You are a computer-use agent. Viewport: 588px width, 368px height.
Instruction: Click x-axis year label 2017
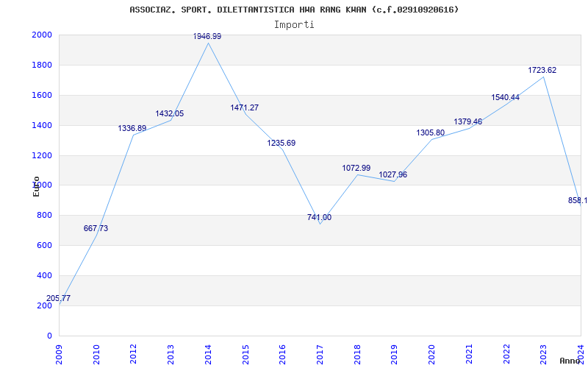pyautogui.click(x=320, y=355)
